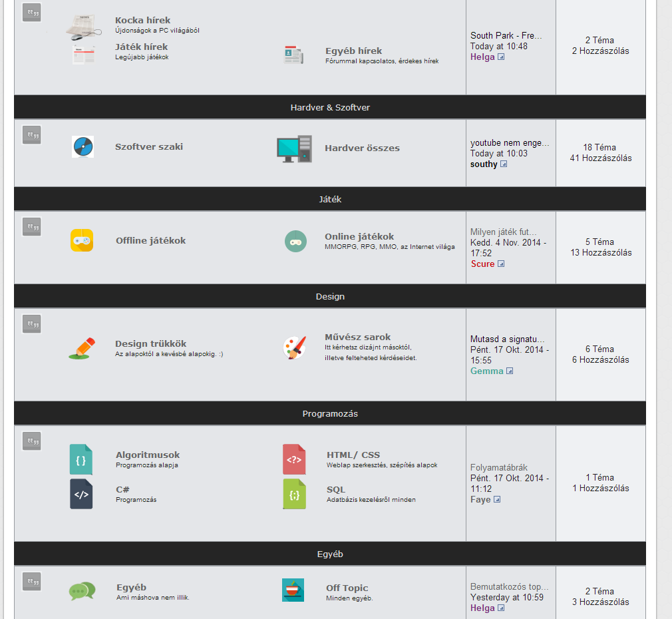Open the Off Topic forum

pyautogui.click(x=347, y=588)
